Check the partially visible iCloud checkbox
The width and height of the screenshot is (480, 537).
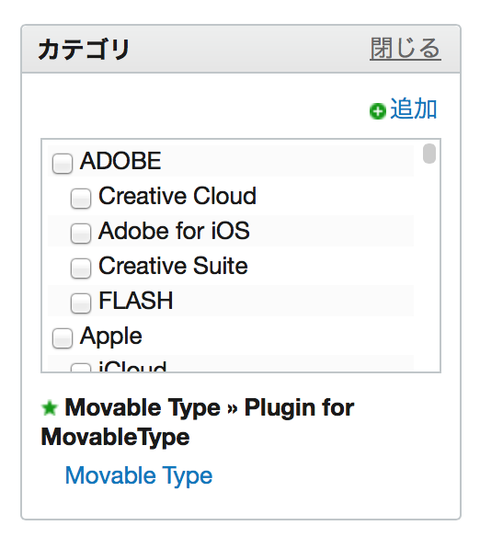click(x=81, y=367)
